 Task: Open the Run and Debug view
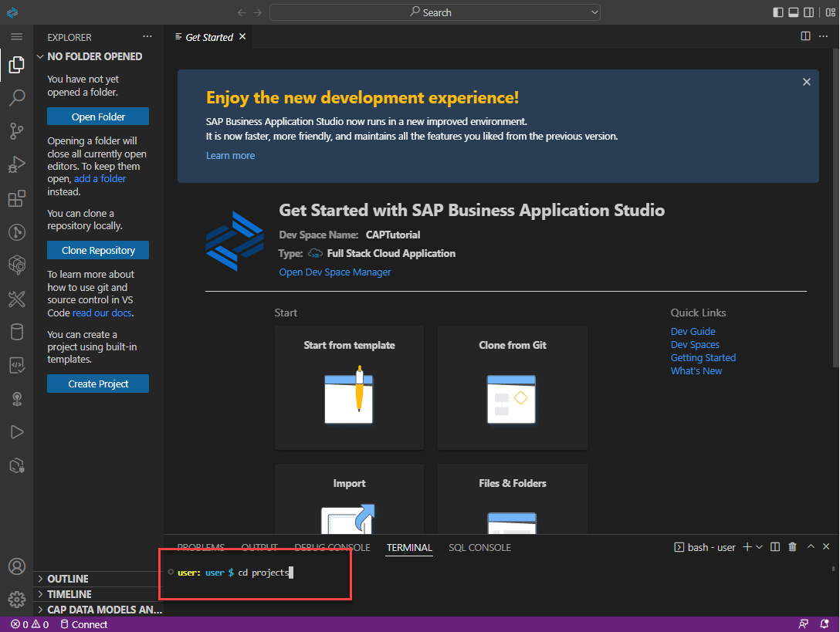click(x=17, y=164)
